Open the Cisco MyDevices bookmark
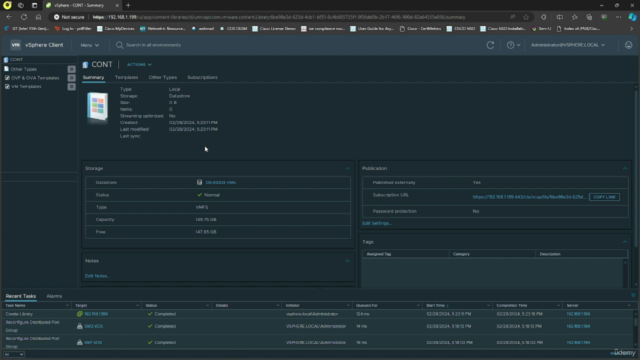 [116, 29]
